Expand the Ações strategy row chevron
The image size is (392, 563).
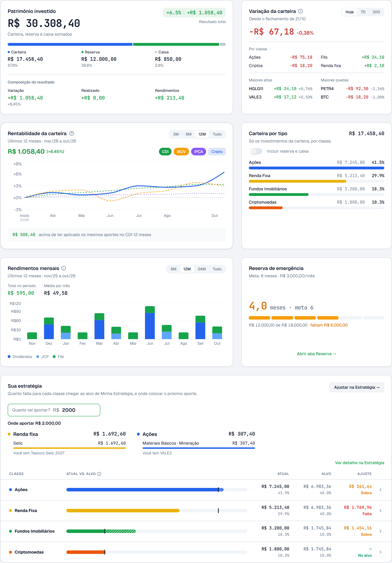pyautogui.click(x=380, y=490)
